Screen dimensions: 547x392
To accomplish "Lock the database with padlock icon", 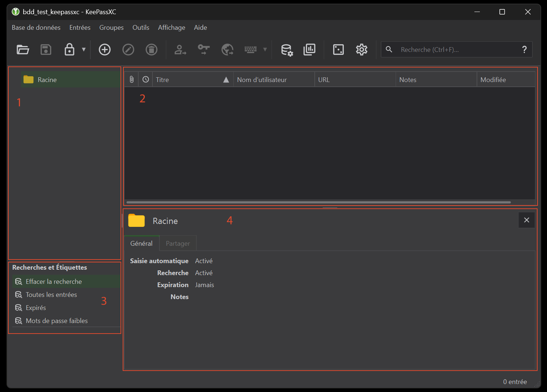I will [69, 49].
